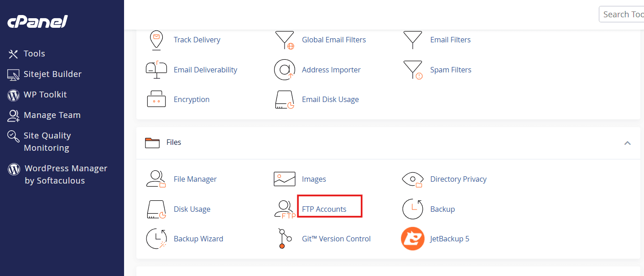Open Spam Filters using its funnel icon

(x=412, y=69)
